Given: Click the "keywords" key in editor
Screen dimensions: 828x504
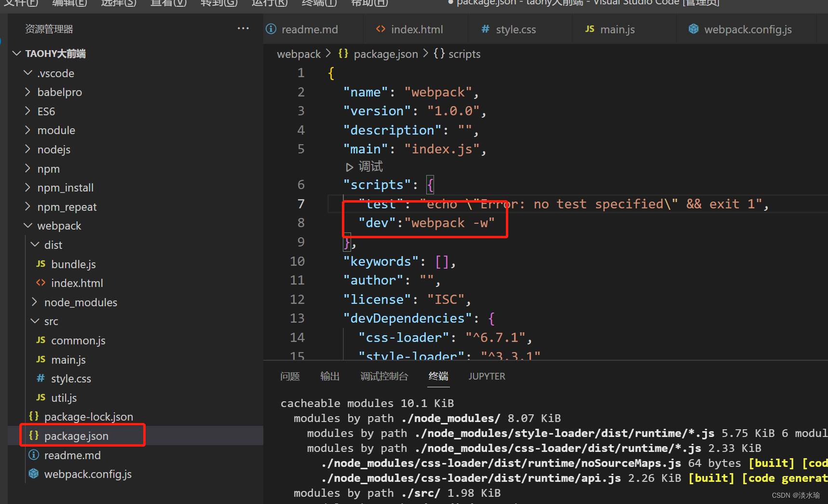Looking at the screenshot, I should tap(381, 261).
